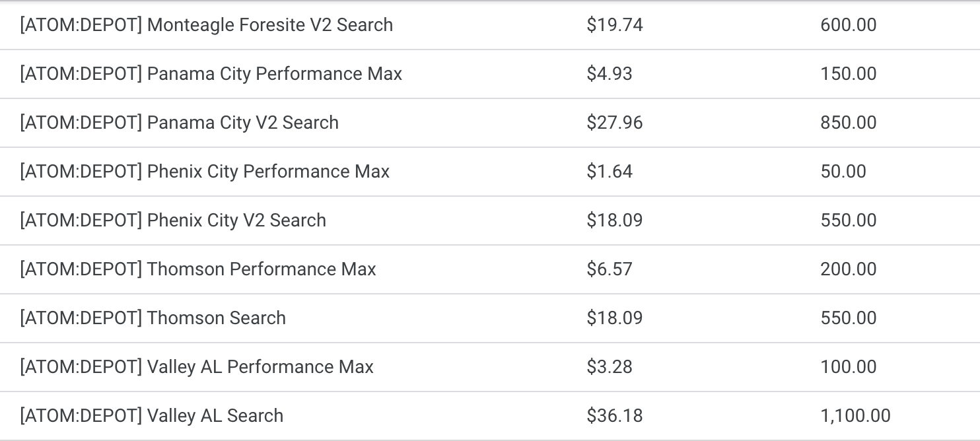This screenshot has height=441, width=980.
Task: Select the $4.93 amount cell
Action: click(609, 74)
